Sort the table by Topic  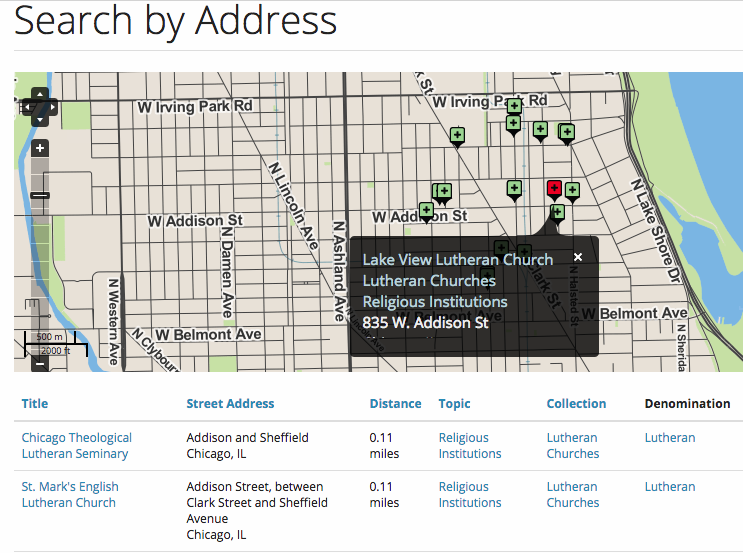click(x=454, y=404)
